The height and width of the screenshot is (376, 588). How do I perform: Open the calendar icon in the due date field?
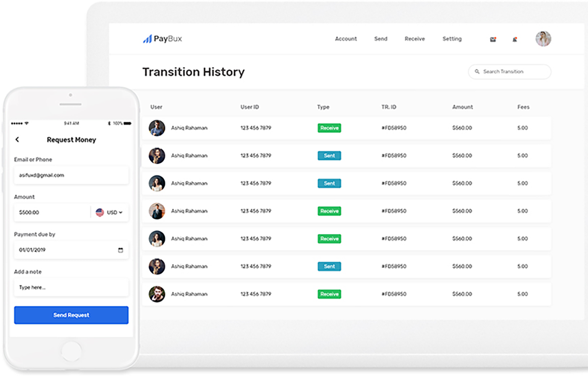(121, 250)
